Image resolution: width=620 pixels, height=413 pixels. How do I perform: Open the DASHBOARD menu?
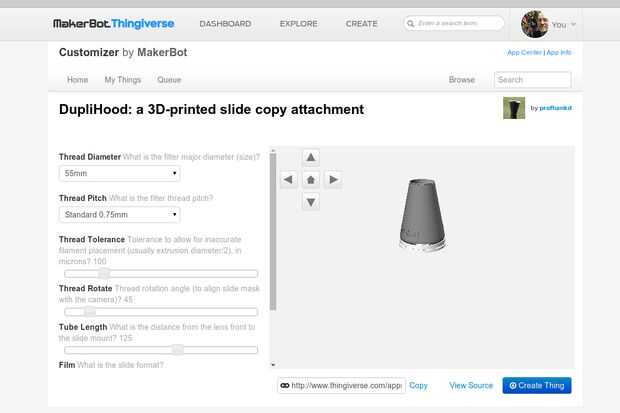[x=225, y=24]
